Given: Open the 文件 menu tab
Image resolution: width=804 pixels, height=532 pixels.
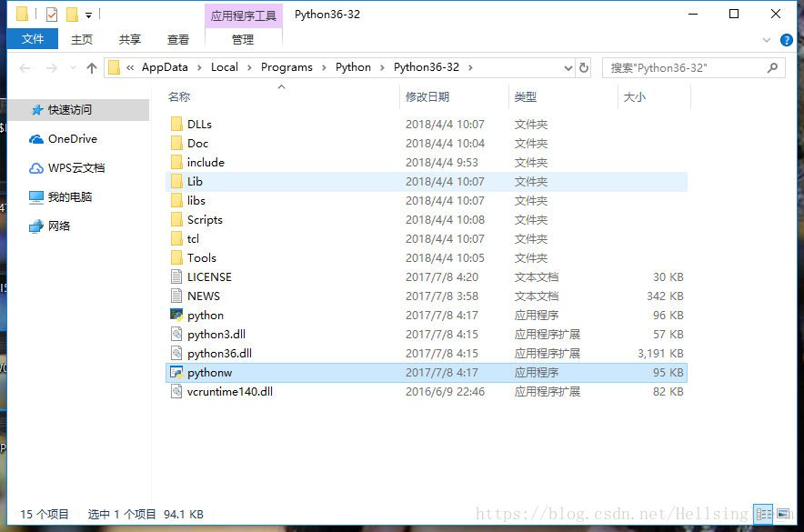Looking at the screenshot, I should pyautogui.click(x=33, y=39).
